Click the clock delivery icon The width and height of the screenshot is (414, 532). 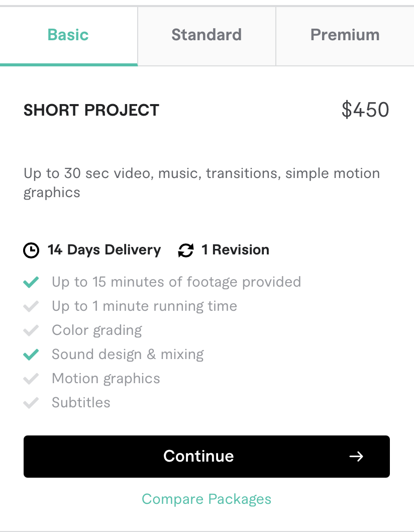click(31, 250)
